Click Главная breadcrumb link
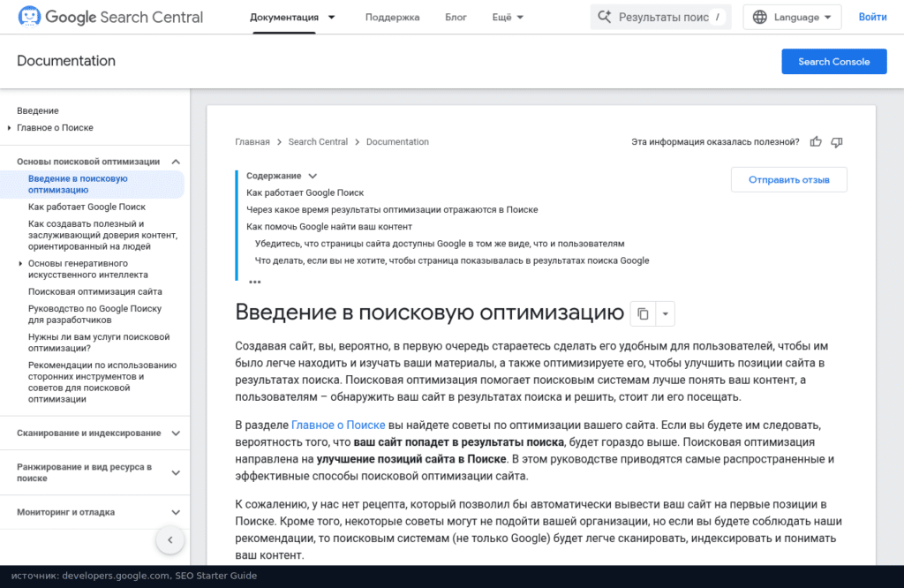 252,142
